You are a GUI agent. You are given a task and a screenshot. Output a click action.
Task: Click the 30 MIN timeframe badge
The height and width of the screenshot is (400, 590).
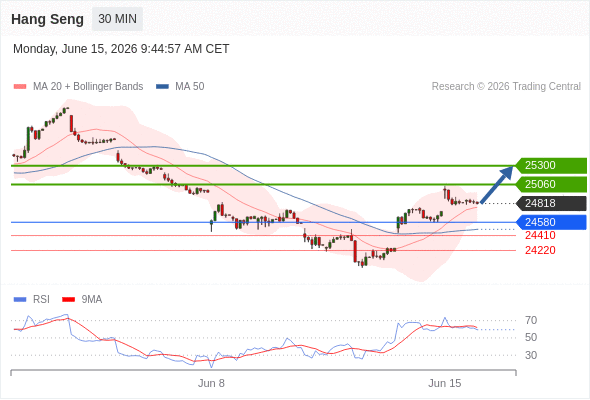click(x=117, y=19)
